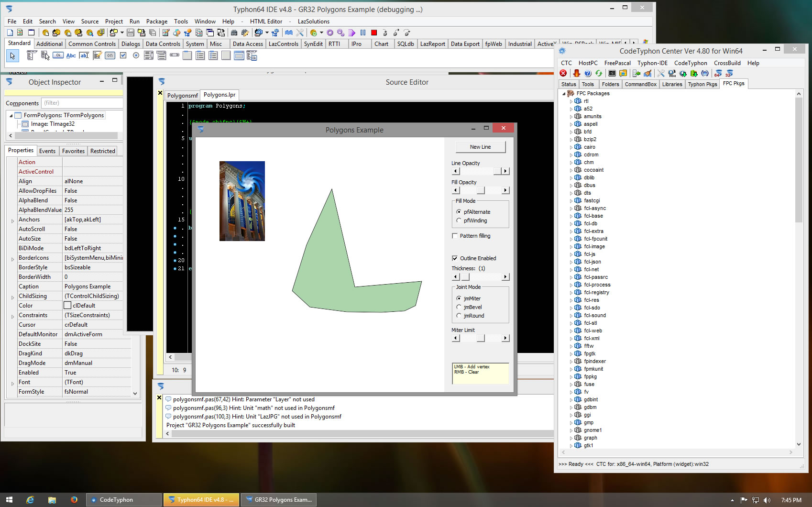Click the green refresh arrows icon in CodeTyphon Center
812x507 pixels.
tap(599, 73)
